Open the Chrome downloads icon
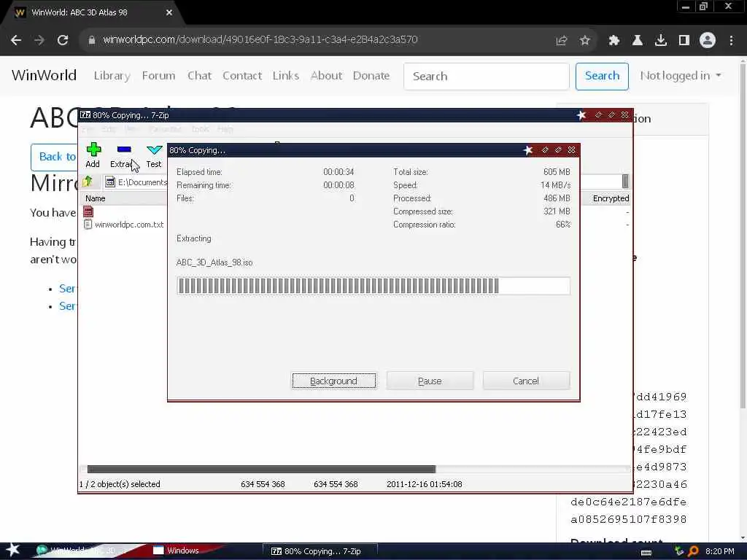Image resolution: width=747 pixels, height=560 pixels. 660,41
